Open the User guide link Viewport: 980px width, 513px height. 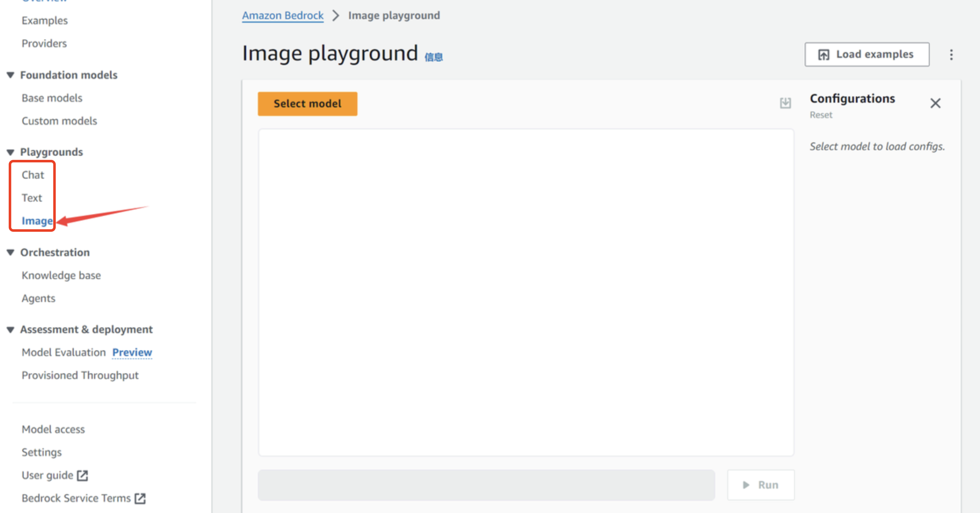point(47,475)
